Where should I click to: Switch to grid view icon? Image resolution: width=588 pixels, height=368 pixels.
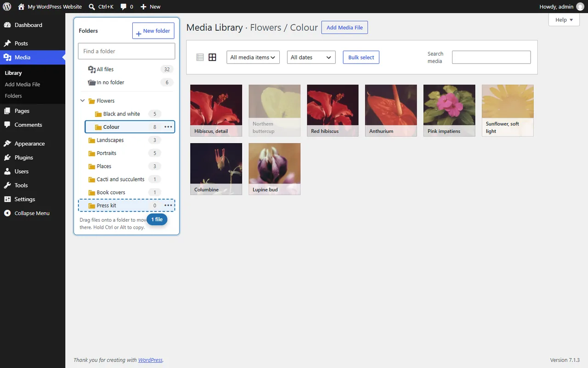click(212, 57)
